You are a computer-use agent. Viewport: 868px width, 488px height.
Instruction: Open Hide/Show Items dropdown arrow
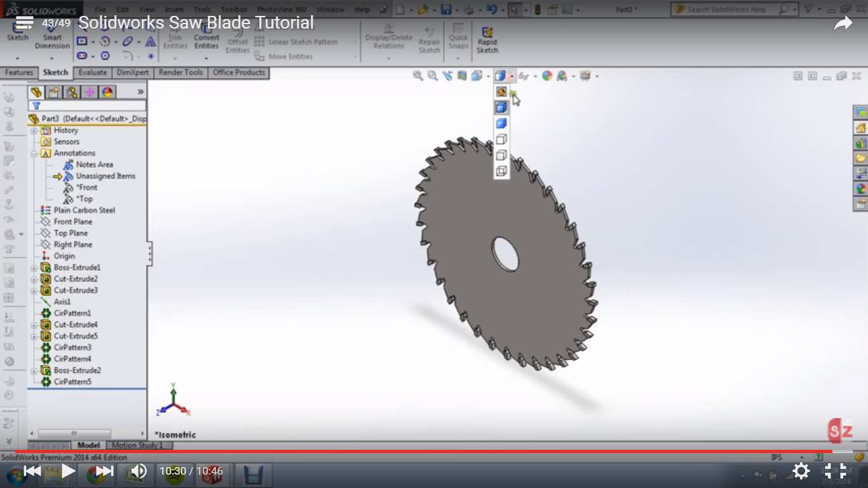click(535, 76)
